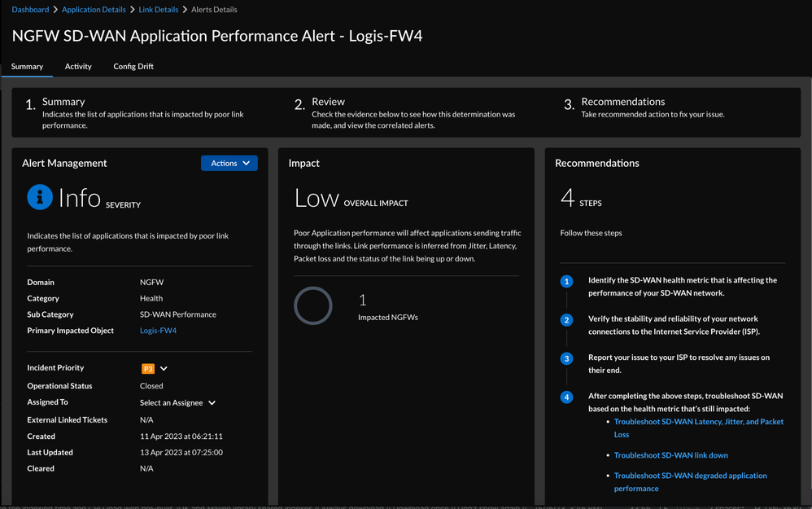Viewport: 812px width, 509px height.
Task: Open the Actions dropdown menu
Action: pos(229,163)
